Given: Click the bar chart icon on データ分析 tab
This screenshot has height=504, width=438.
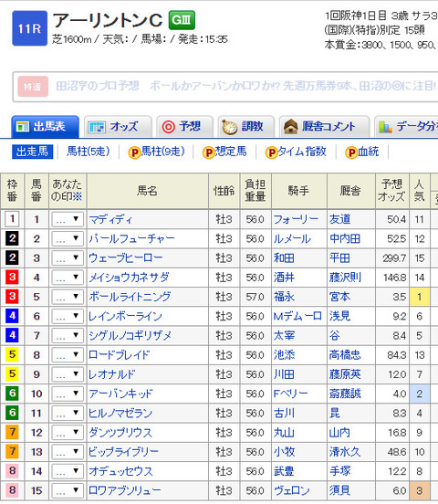Looking at the screenshot, I should pos(385,127).
